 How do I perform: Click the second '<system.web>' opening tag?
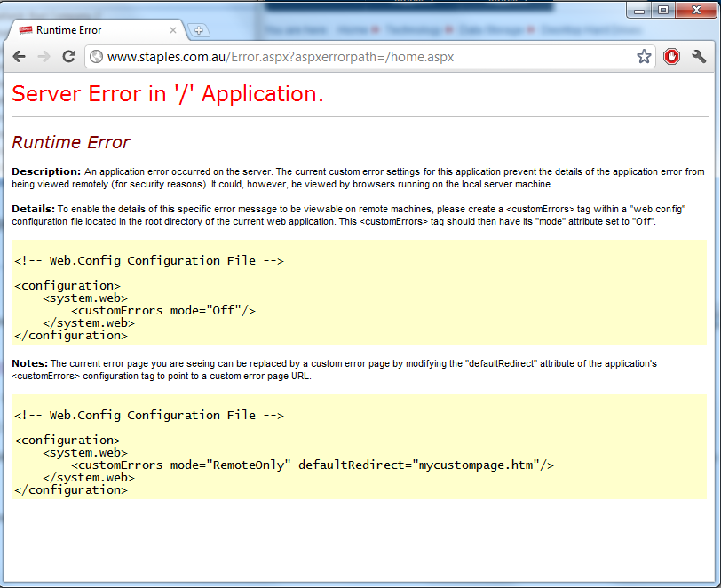(85, 453)
